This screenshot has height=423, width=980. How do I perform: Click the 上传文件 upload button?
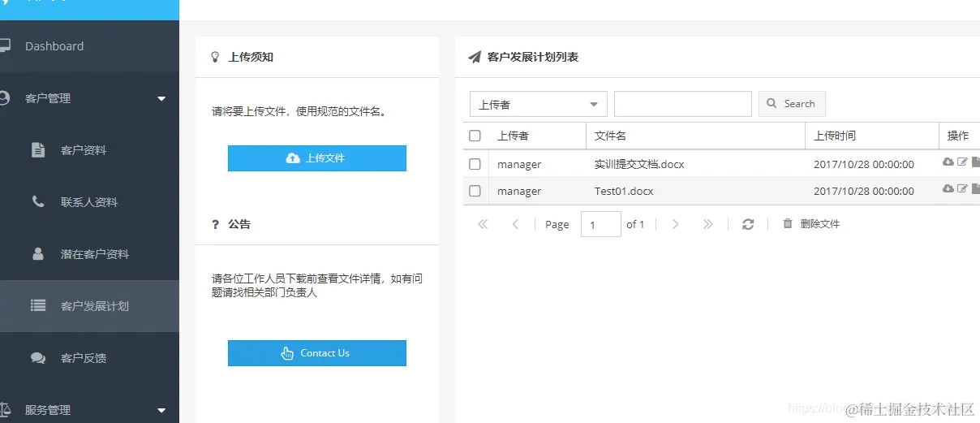[317, 158]
